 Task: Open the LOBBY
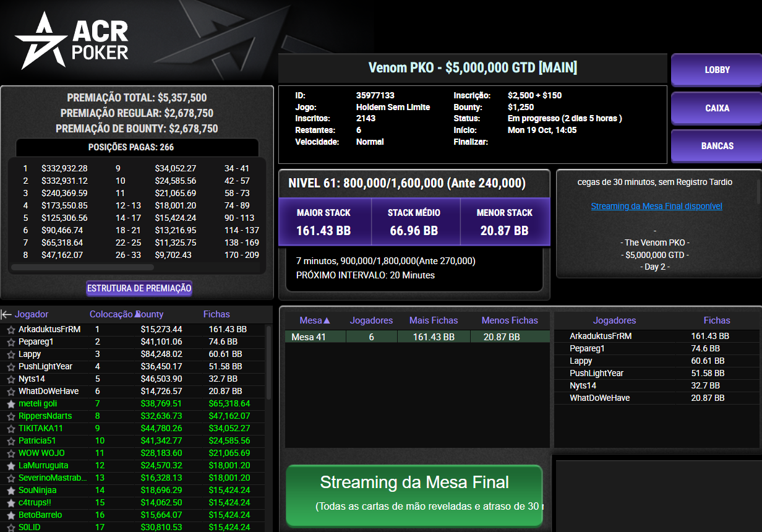(717, 70)
